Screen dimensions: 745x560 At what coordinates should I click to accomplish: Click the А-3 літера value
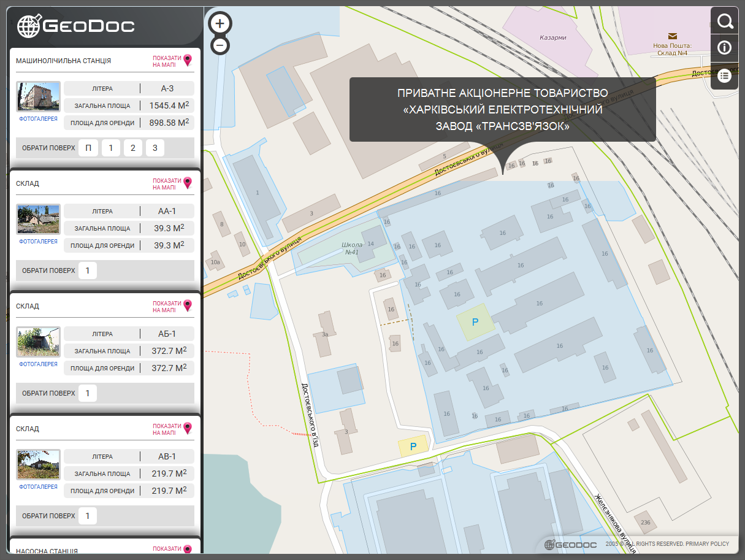(x=168, y=88)
